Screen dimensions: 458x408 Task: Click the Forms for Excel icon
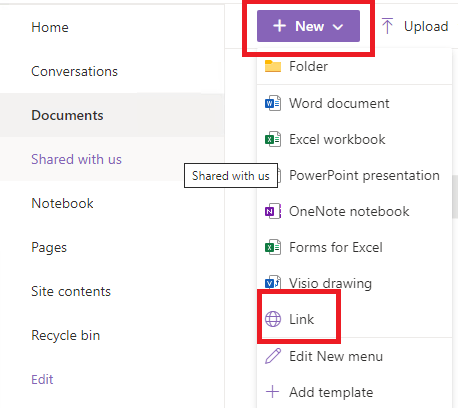[273, 247]
